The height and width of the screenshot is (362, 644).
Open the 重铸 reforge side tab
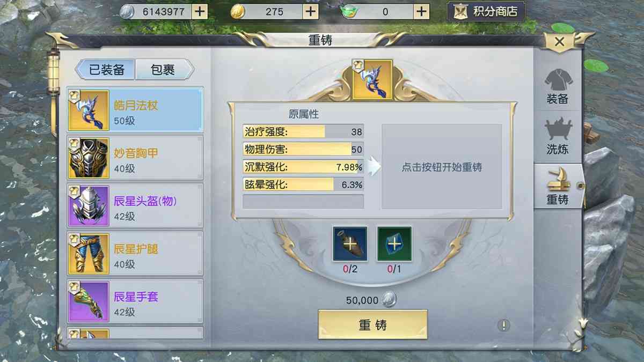pos(558,186)
